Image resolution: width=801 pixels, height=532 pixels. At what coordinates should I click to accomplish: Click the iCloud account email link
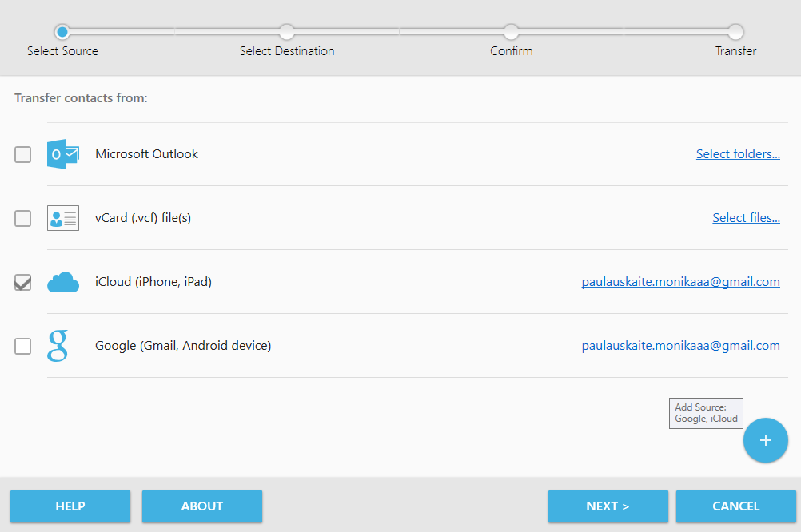tap(680, 281)
